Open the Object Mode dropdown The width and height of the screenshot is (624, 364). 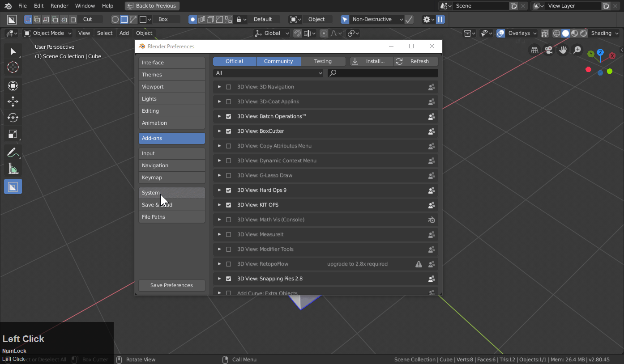coord(47,33)
